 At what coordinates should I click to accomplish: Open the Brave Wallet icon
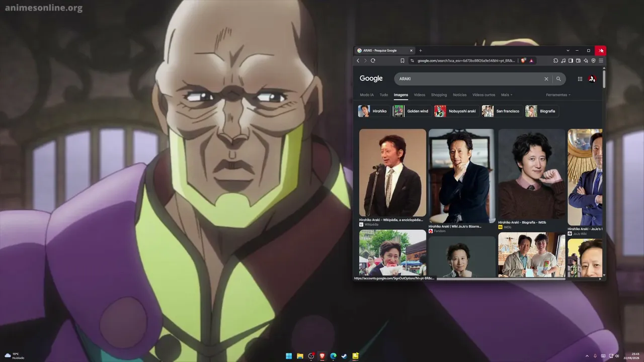pos(578,60)
